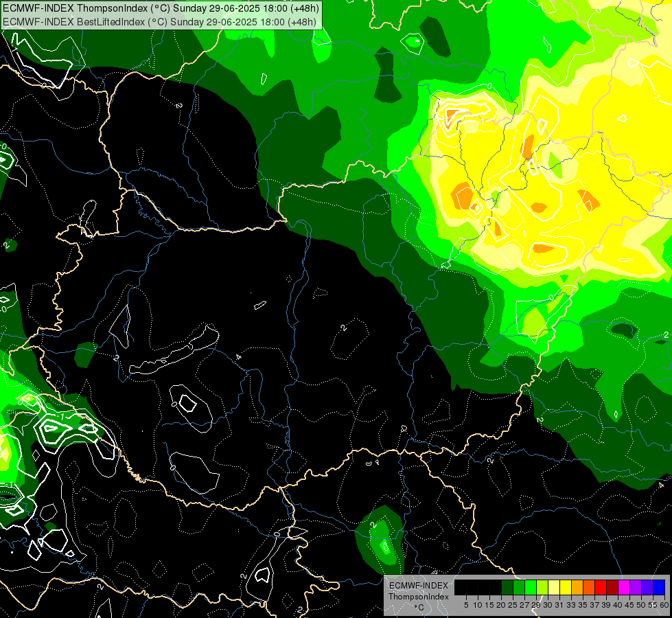Image resolution: width=672 pixels, height=618 pixels.
Task: Click the legend unit '°C'
Action: point(419,608)
